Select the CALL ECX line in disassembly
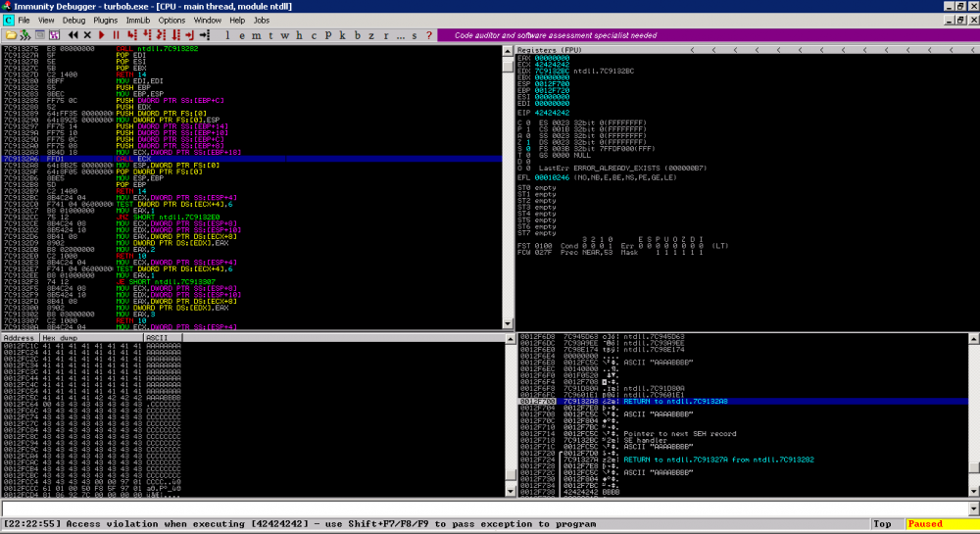The width and height of the screenshot is (980, 534). [147, 158]
